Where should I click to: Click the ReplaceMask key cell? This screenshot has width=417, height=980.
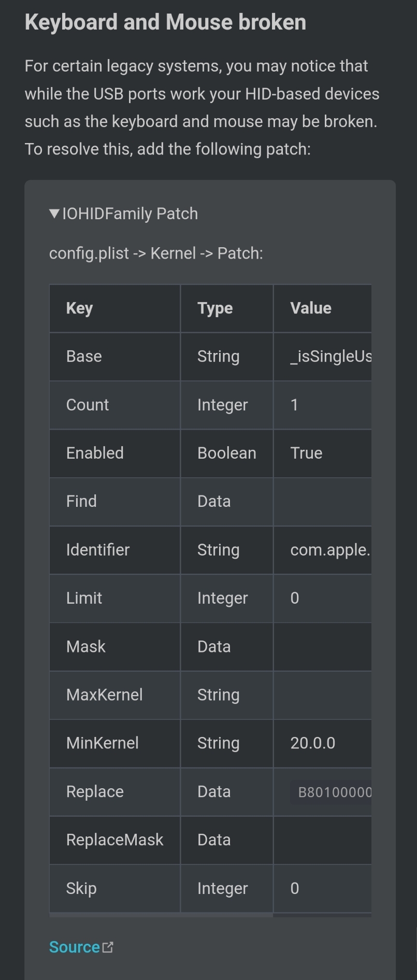(x=114, y=840)
